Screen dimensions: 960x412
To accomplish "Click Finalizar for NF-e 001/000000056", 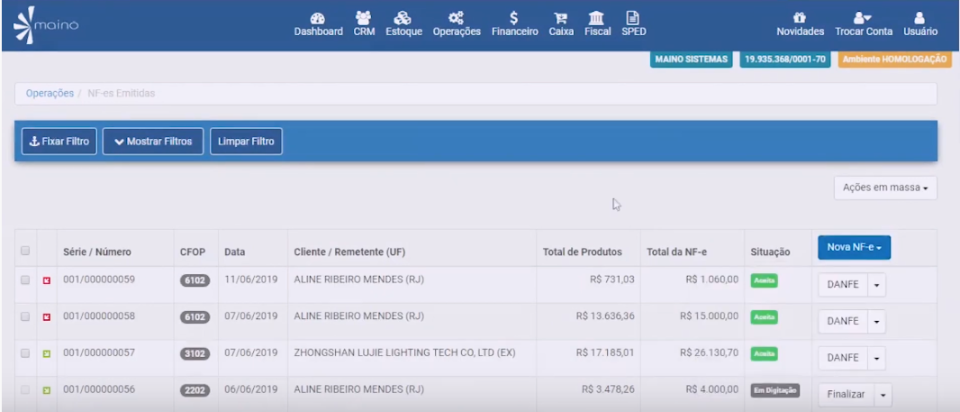I will [845, 395].
